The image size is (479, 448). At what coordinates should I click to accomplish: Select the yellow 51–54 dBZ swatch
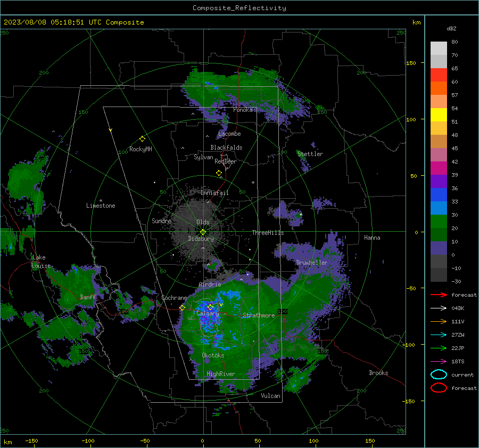439,115
